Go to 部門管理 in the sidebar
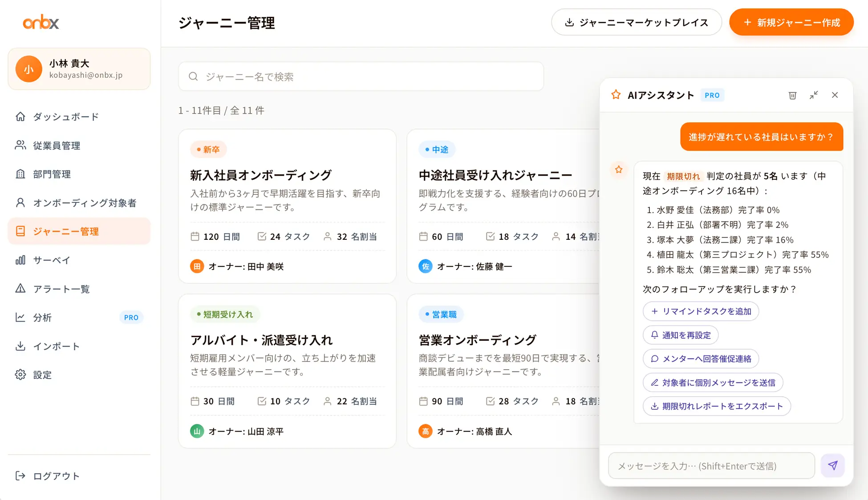Viewport: 868px width, 500px height. [x=79, y=174]
